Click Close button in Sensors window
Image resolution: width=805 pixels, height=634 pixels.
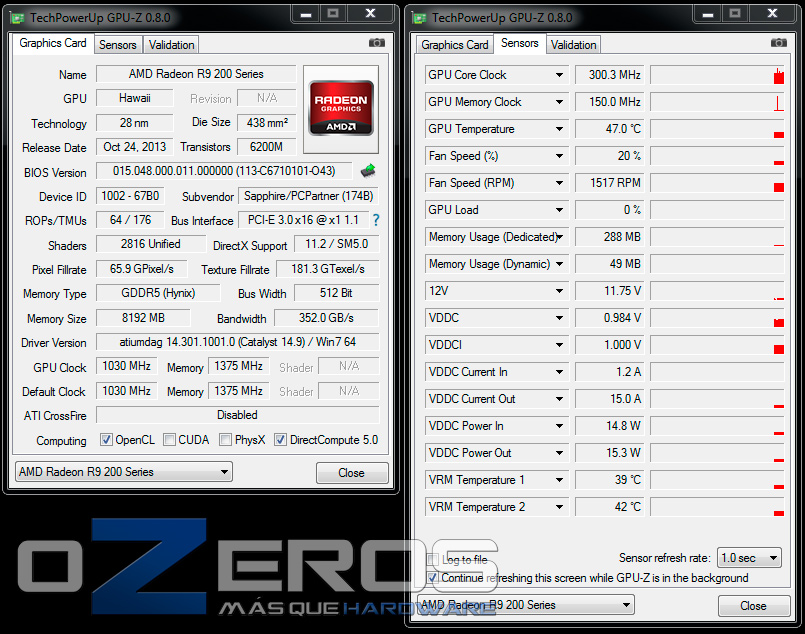point(753,606)
